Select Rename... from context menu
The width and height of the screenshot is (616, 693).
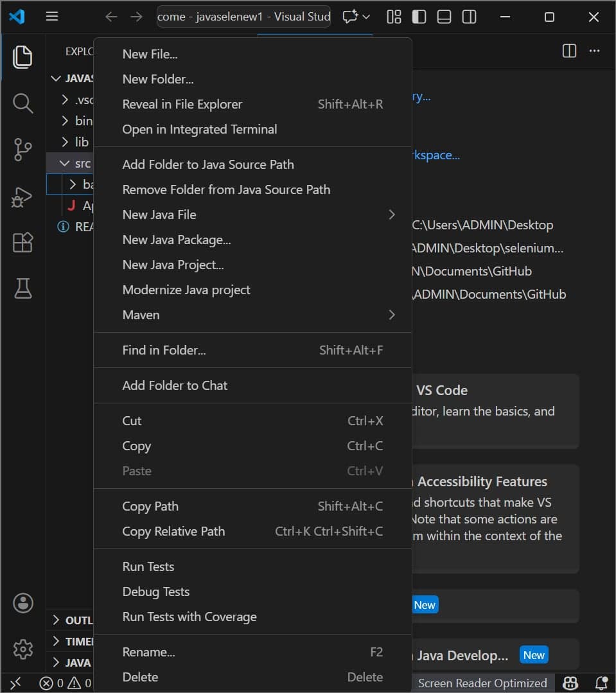click(x=253, y=653)
